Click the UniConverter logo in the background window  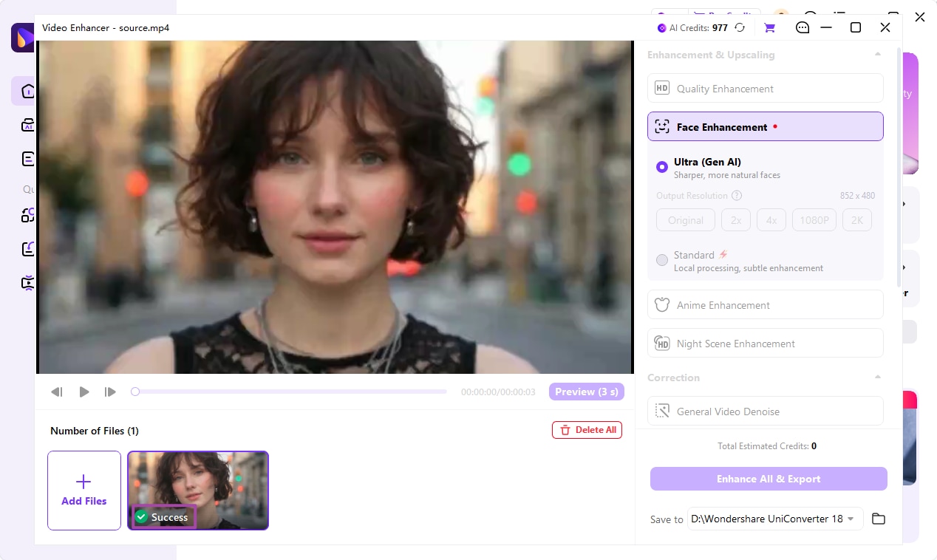point(22,37)
